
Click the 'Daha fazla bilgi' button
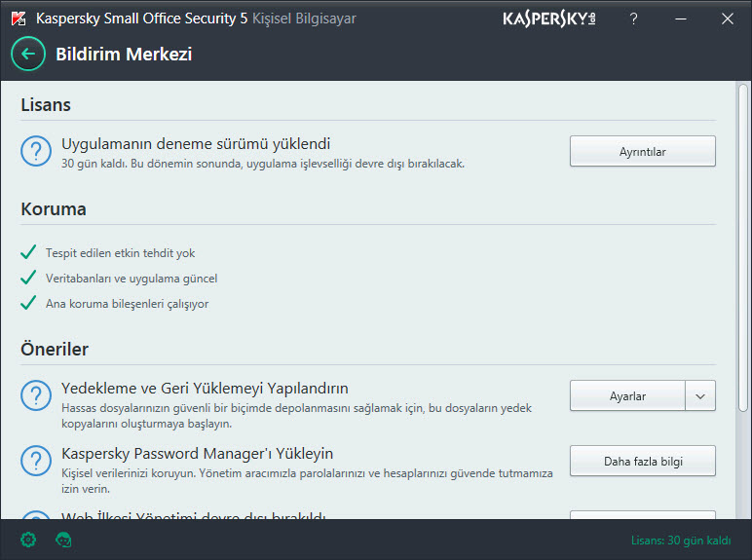tap(642, 461)
